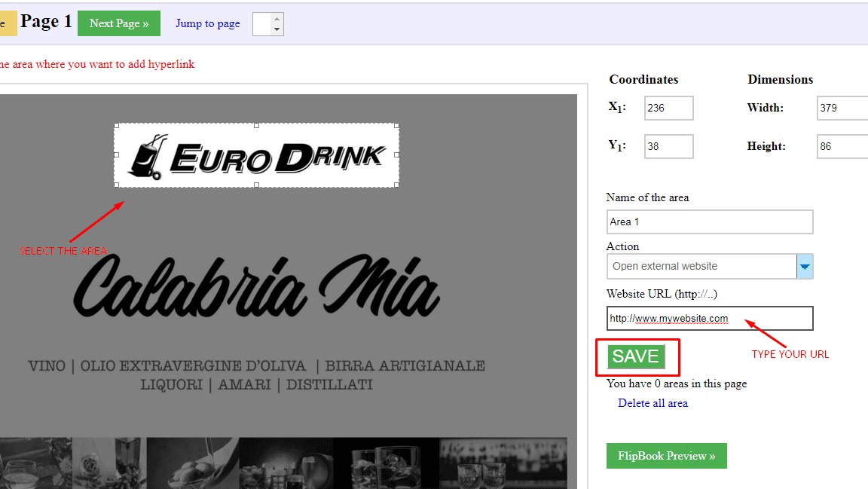
Task: Click the X1 coordinate field
Action: coord(668,108)
